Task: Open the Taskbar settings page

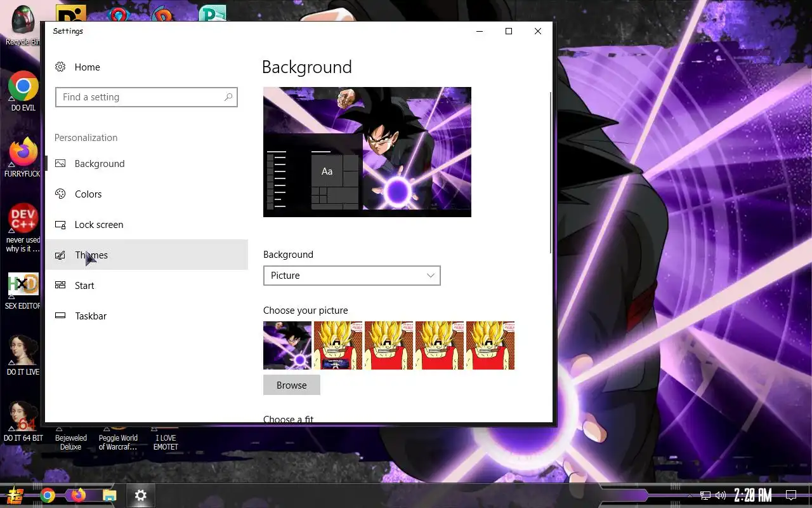Action: [147, 316]
